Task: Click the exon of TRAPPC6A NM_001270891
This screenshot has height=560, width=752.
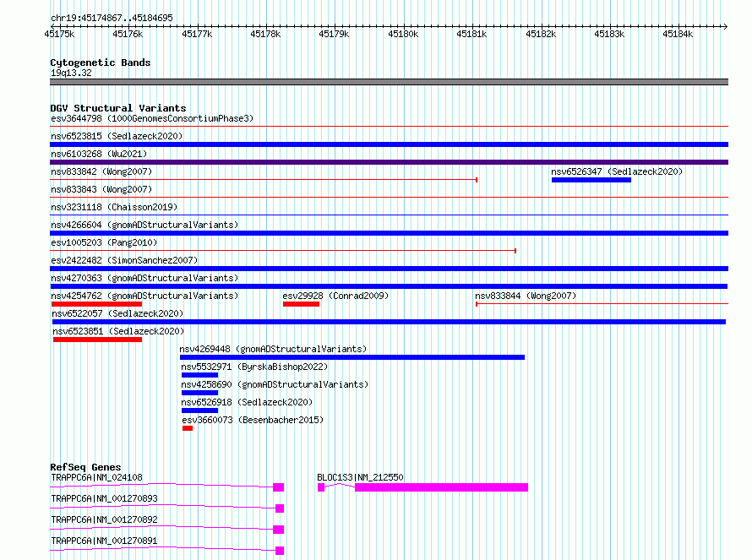Action: tap(280, 551)
